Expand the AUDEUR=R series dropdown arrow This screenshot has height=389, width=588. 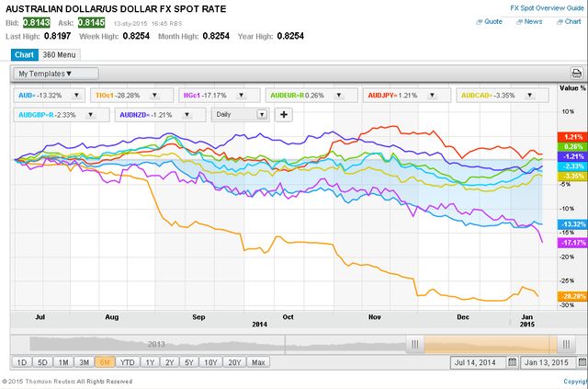(x=339, y=96)
